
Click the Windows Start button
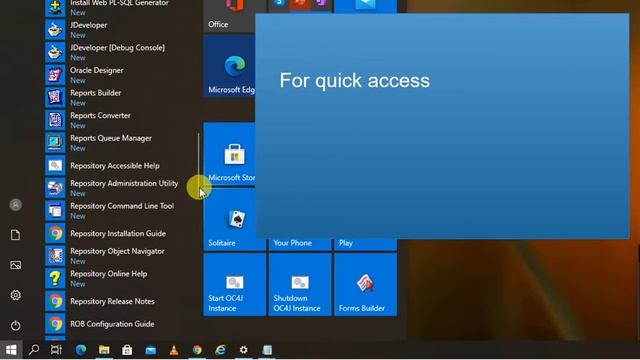[x=11, y=350]
